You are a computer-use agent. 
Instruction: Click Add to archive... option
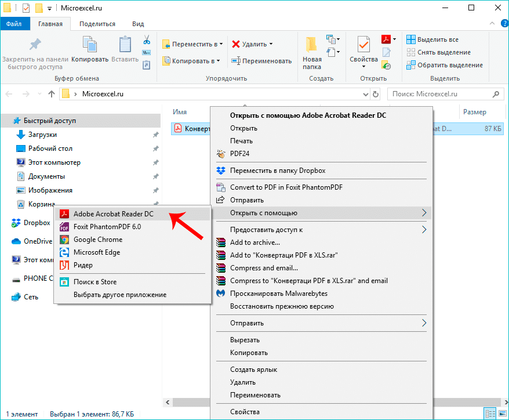coord(254,242)
